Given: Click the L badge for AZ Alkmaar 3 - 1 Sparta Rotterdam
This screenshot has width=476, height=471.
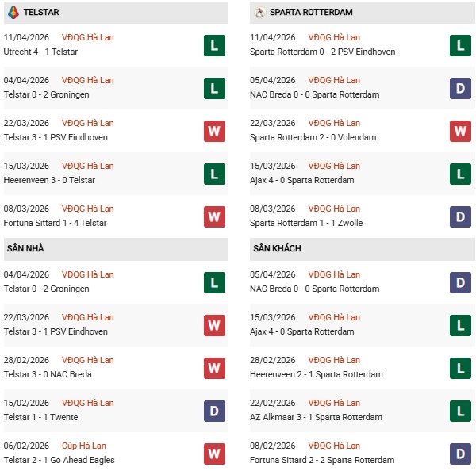Looking at the screenshot, I should 460,411.
